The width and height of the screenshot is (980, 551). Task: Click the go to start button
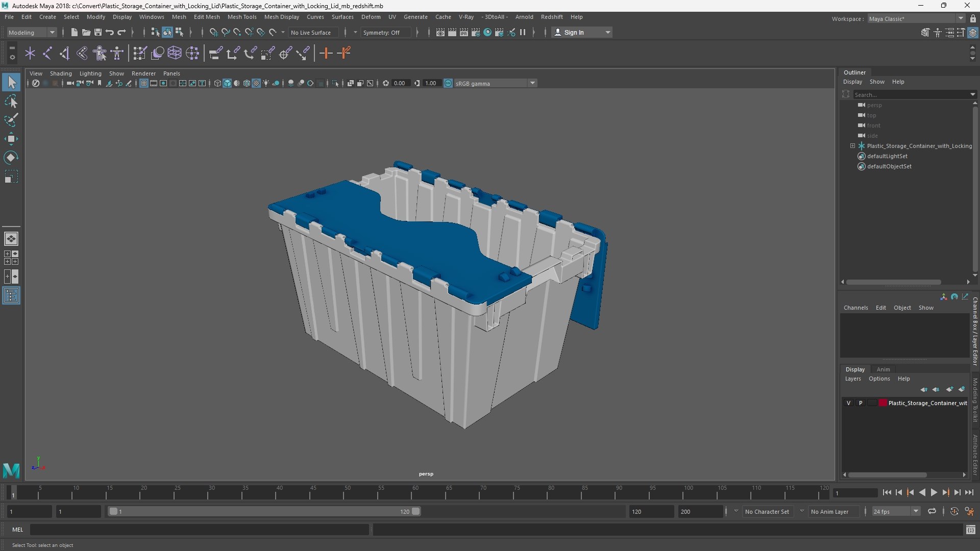click(x=887, y=492)
